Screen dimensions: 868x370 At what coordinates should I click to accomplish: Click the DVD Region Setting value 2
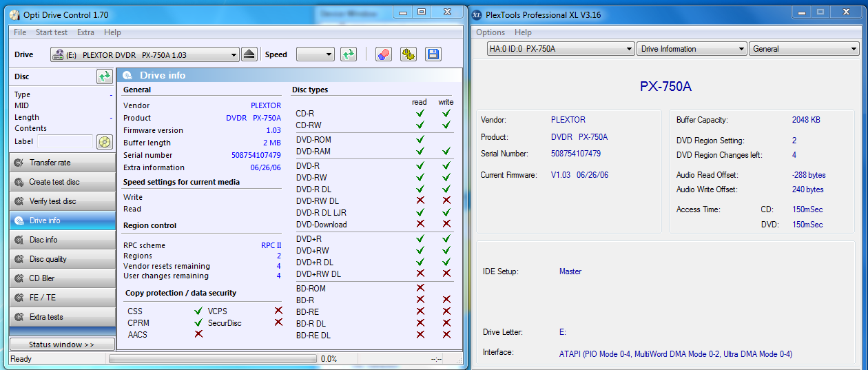point(794,141)
